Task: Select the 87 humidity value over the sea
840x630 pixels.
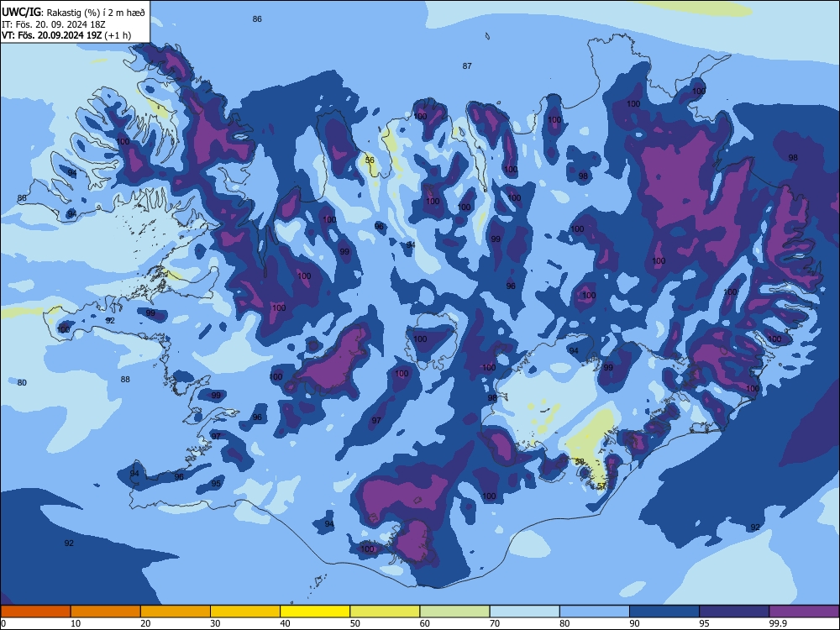Action: click(x=467, y=66)
